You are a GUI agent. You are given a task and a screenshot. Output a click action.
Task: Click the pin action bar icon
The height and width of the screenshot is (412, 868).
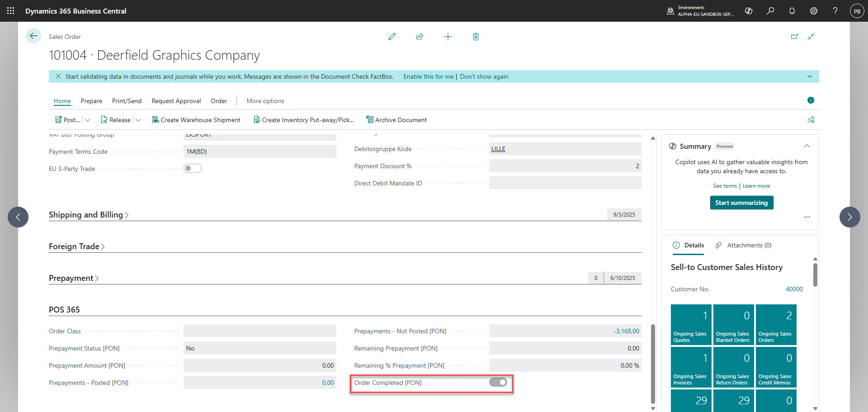coord(811,120)
